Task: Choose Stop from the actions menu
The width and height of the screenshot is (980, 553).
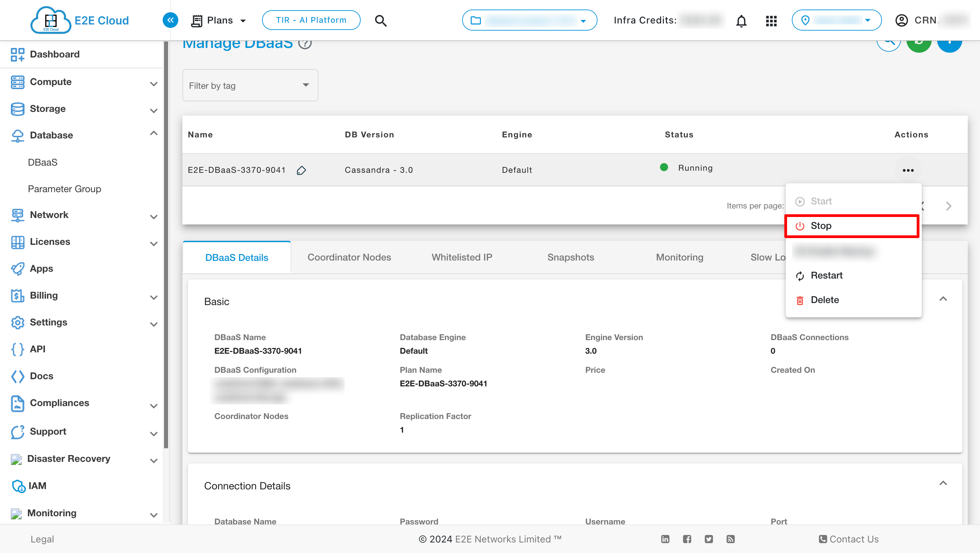Action: tap(852, 226)
